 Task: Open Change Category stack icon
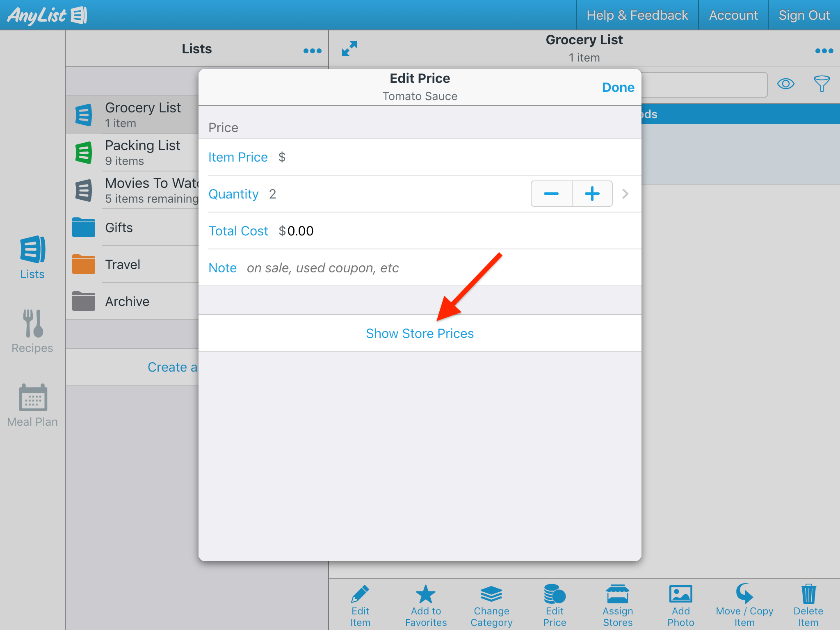[491, 594]
